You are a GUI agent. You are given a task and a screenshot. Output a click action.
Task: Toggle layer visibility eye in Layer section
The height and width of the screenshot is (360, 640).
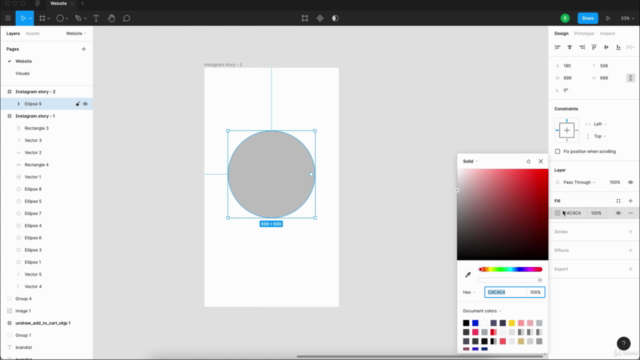click(x=631, y=182)
